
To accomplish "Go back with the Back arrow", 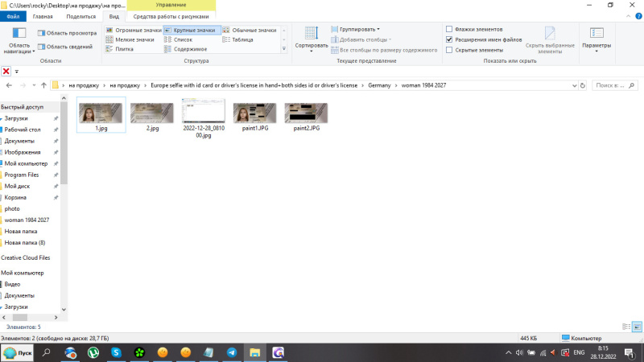I will (8, 85).
